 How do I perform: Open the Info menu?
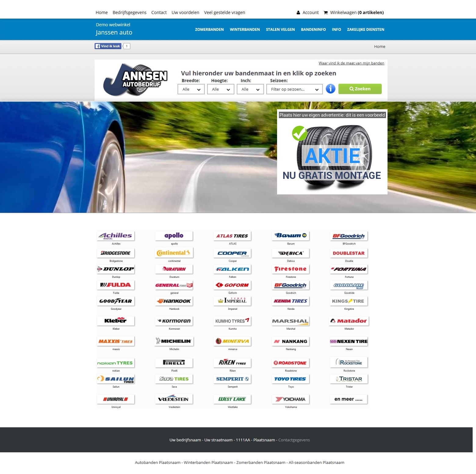tap(337, 30)
